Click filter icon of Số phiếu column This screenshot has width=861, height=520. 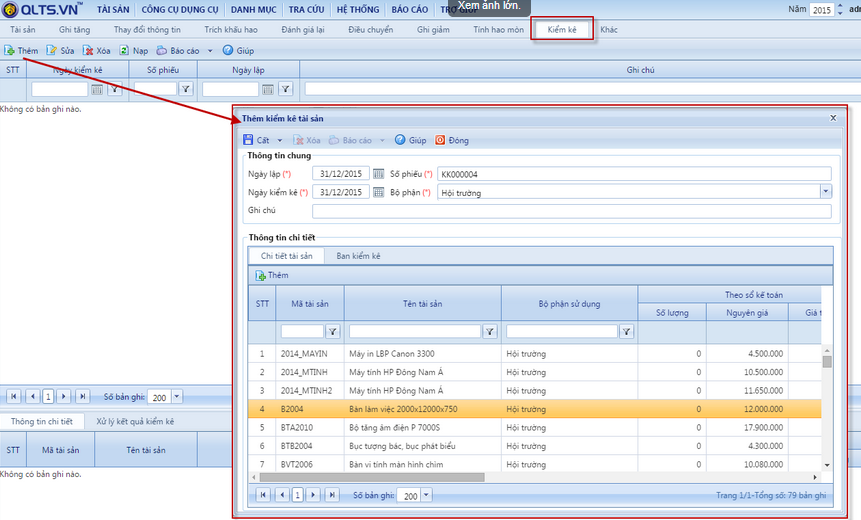tap(186, 89)
